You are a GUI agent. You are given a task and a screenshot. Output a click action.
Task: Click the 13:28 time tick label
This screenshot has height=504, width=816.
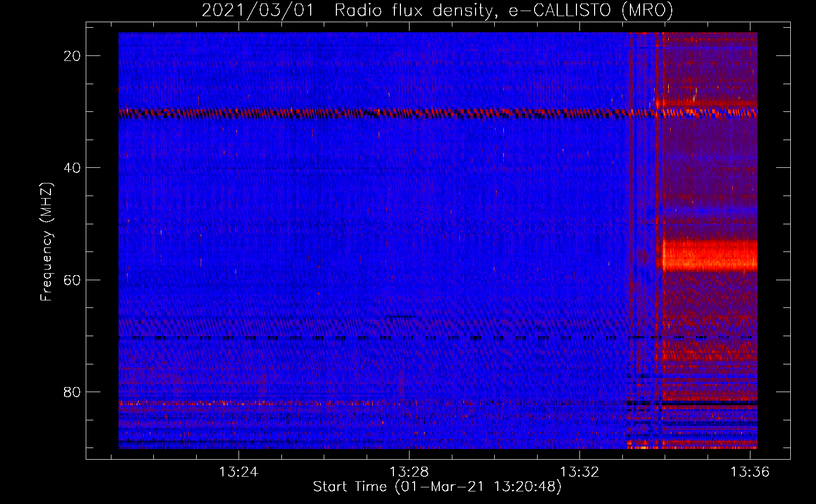coord(409,472)
